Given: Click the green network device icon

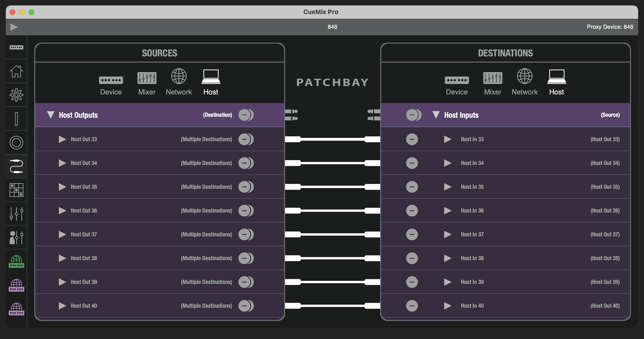Looking at the screenshot, I should click(16, 262).
